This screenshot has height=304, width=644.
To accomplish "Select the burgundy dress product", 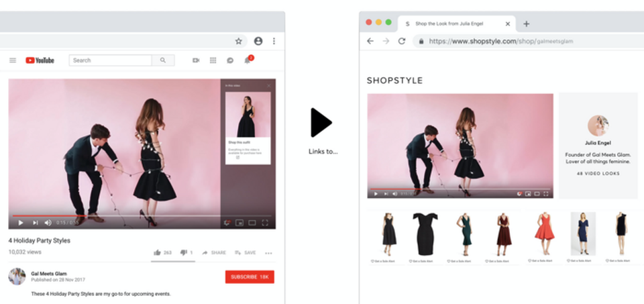I will click(503, 234).
